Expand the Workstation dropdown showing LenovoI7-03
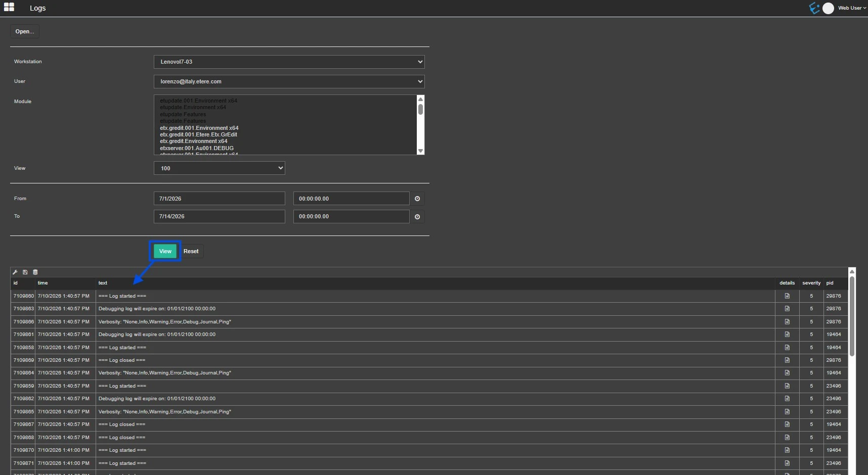 pyautogui.click(x=289, y=62)
